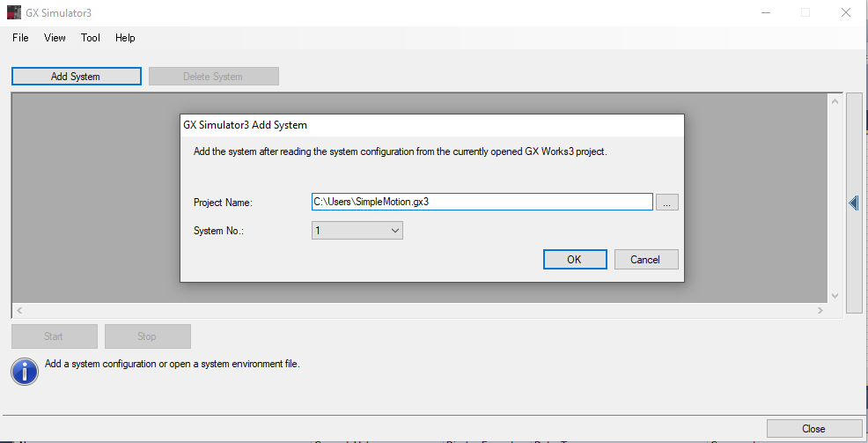This screenshot has width=868, height=443.
Task: Click the GX Simulator3 title bar icon
Action: point(13,12)
